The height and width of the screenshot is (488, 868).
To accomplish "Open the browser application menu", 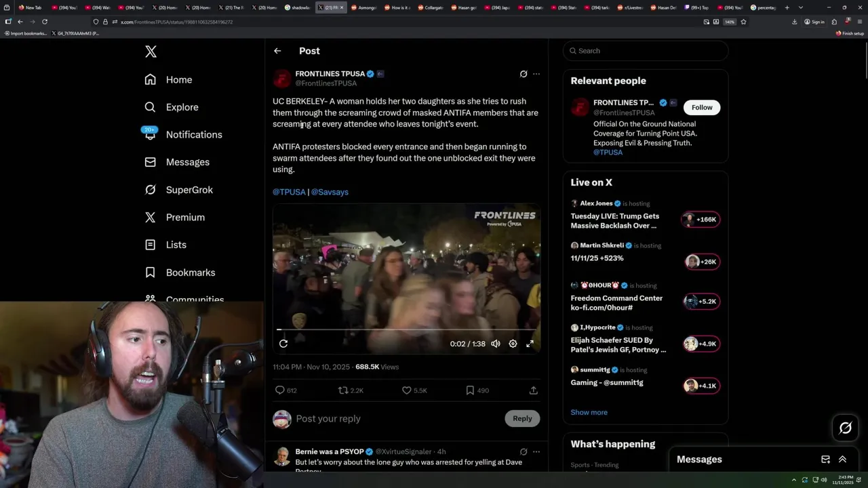I will pos(859,22).
